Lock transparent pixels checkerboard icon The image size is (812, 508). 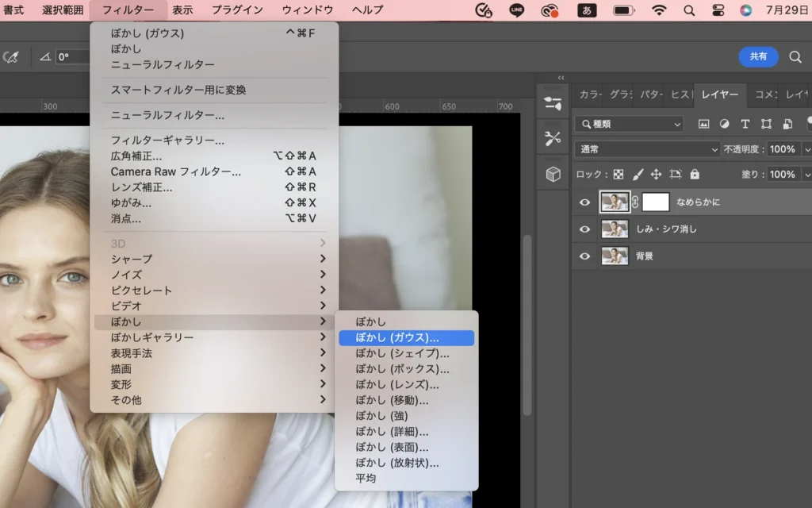pyautogui.click(x=619, y=174)
